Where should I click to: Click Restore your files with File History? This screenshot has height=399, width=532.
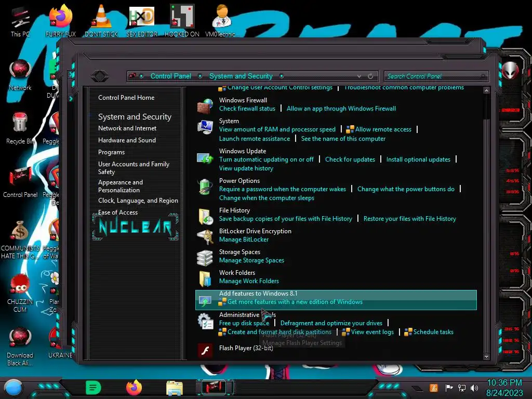coord(409,219)
